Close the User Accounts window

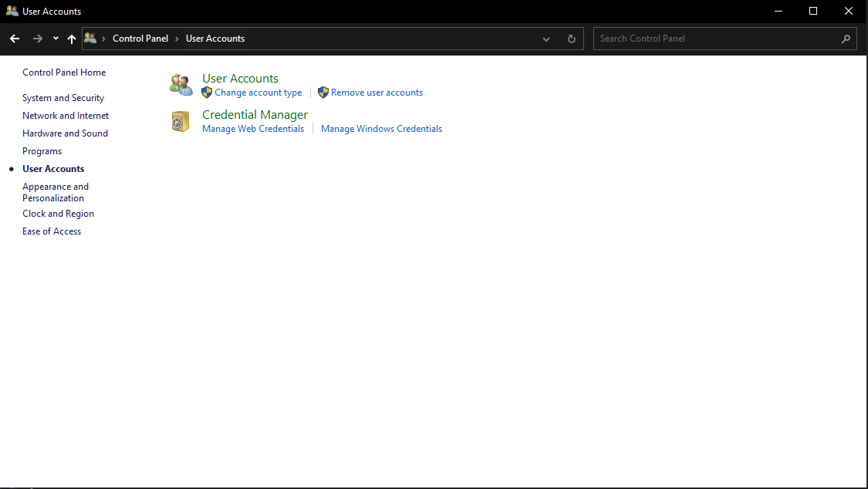coord(849,11)
